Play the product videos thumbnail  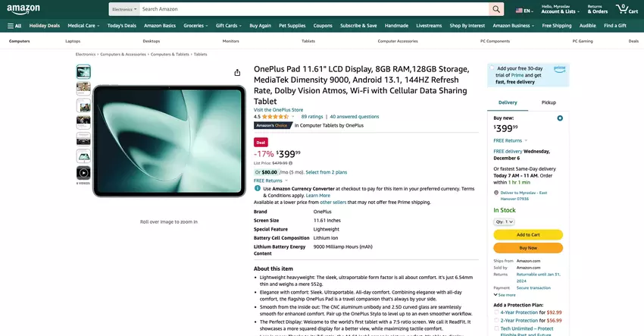click(83, 173)
